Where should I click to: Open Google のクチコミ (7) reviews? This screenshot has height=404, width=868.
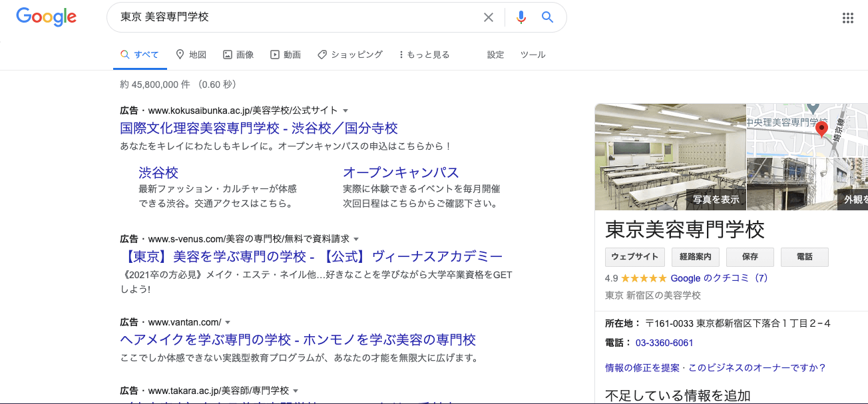click(x=720, y=278)
